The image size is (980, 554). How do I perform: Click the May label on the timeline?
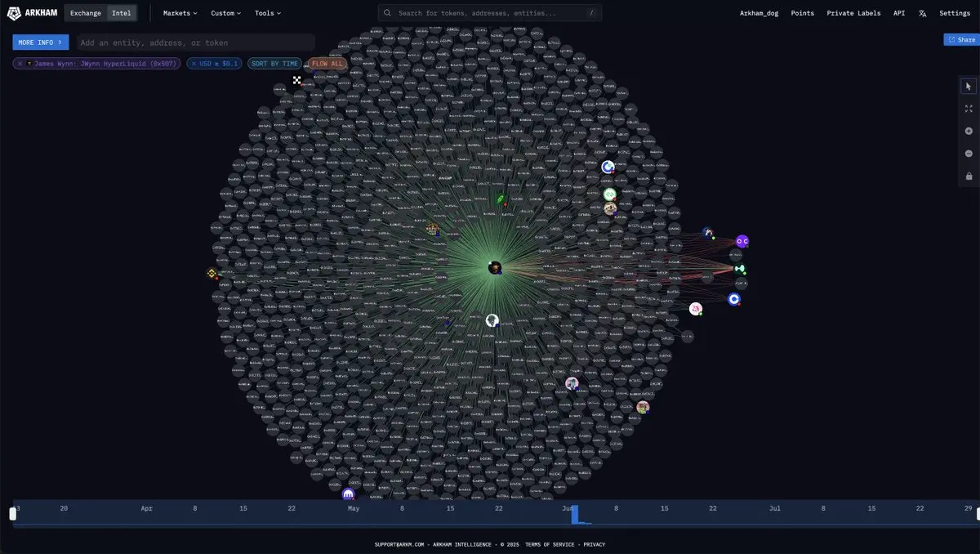tap(354, 508)
